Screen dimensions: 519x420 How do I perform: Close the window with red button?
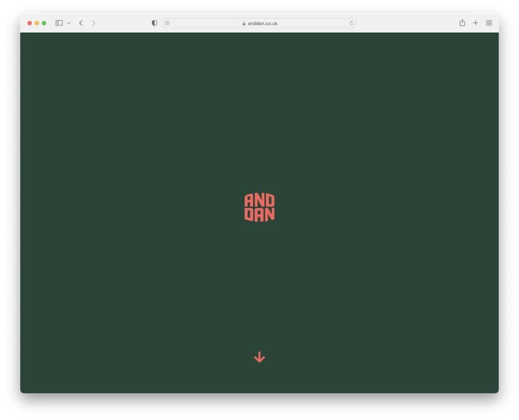pos(29,23)
